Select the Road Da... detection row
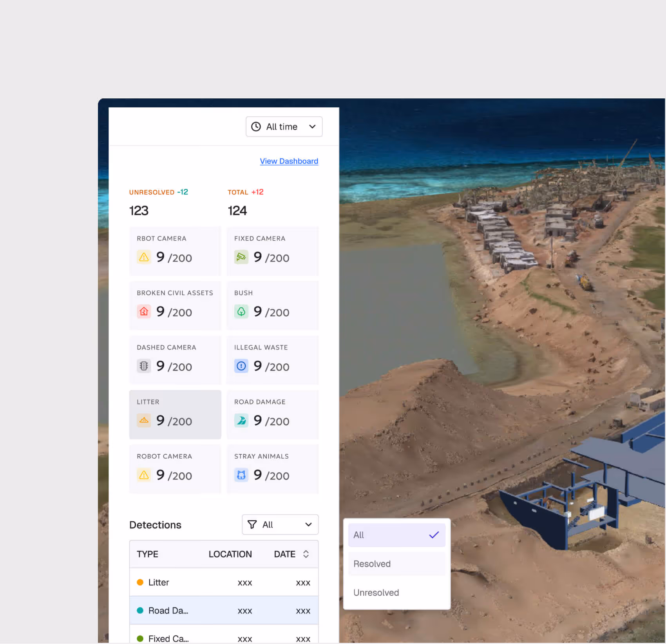Screen dimensions: 666x644 [224, 610]
